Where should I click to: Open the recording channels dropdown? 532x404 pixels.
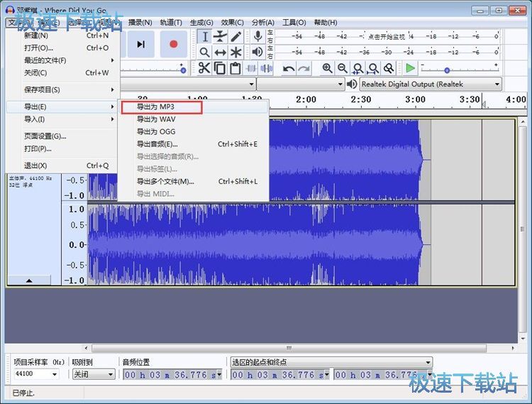point(300,84)
